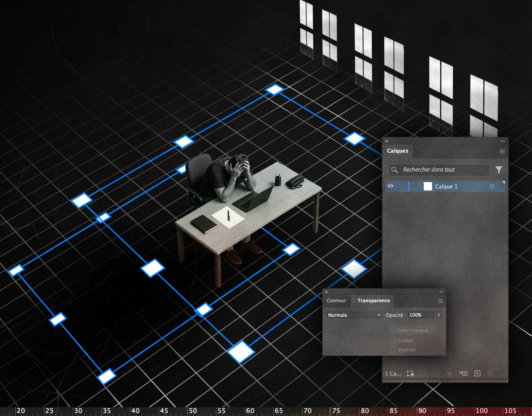Switch to the Contour tab

click(x=336, y=300)
